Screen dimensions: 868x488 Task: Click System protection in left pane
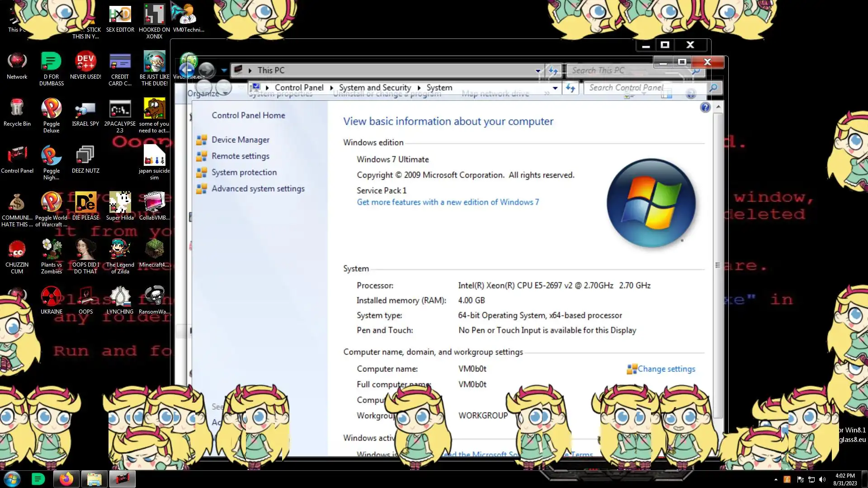244,173
